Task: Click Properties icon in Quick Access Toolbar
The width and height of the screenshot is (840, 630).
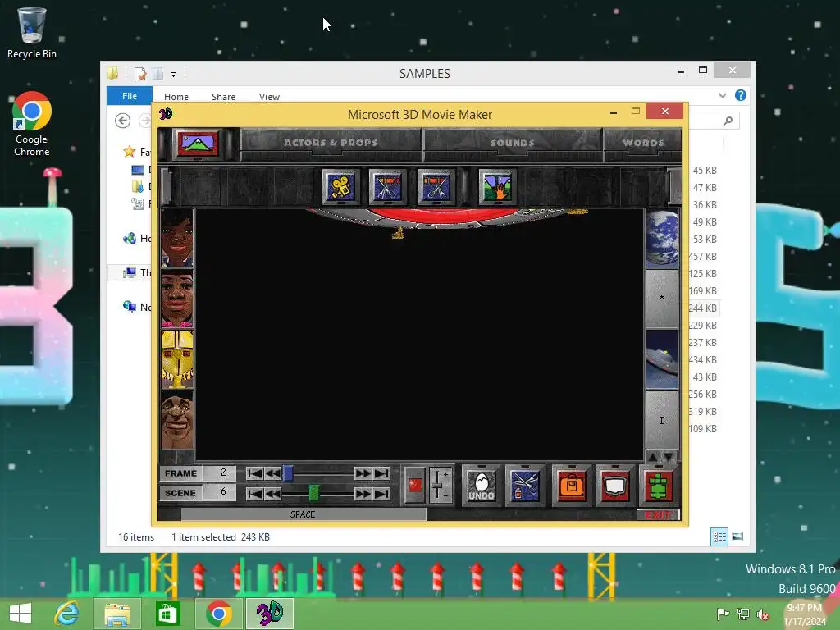Action: 140,74
